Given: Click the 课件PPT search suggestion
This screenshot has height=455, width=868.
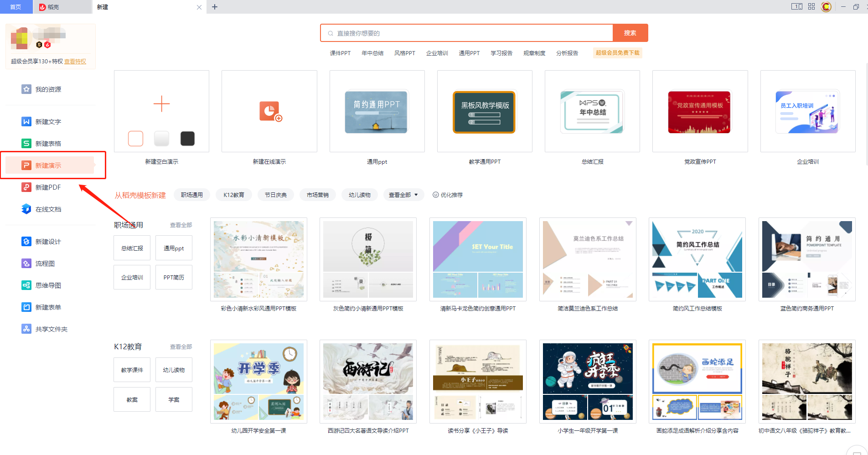Looking at the screenshot, I should pyautogui.click(x=340, y=53).
